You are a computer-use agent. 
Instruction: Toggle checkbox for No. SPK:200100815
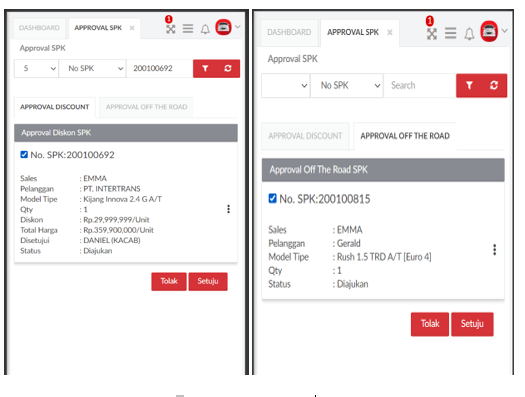273,198
